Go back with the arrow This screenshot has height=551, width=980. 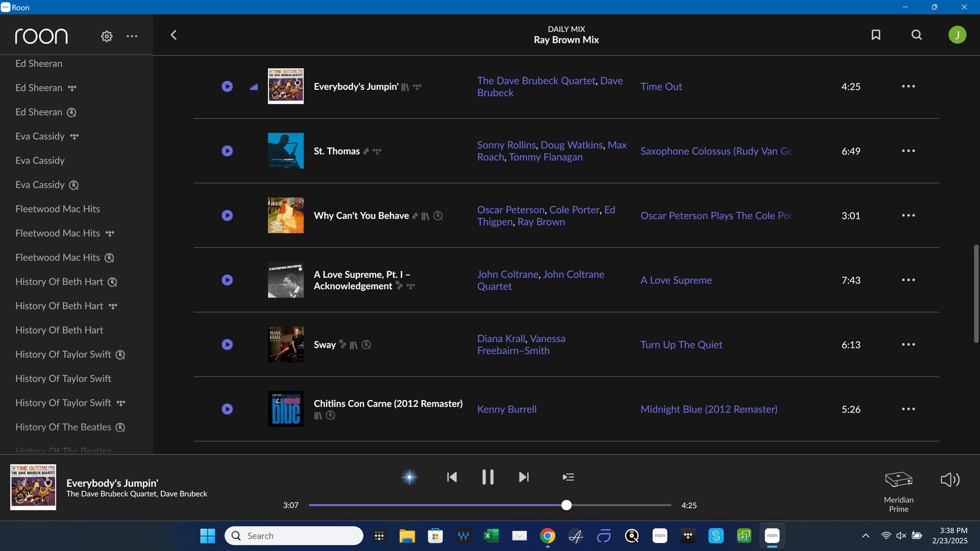click(174, 35)
